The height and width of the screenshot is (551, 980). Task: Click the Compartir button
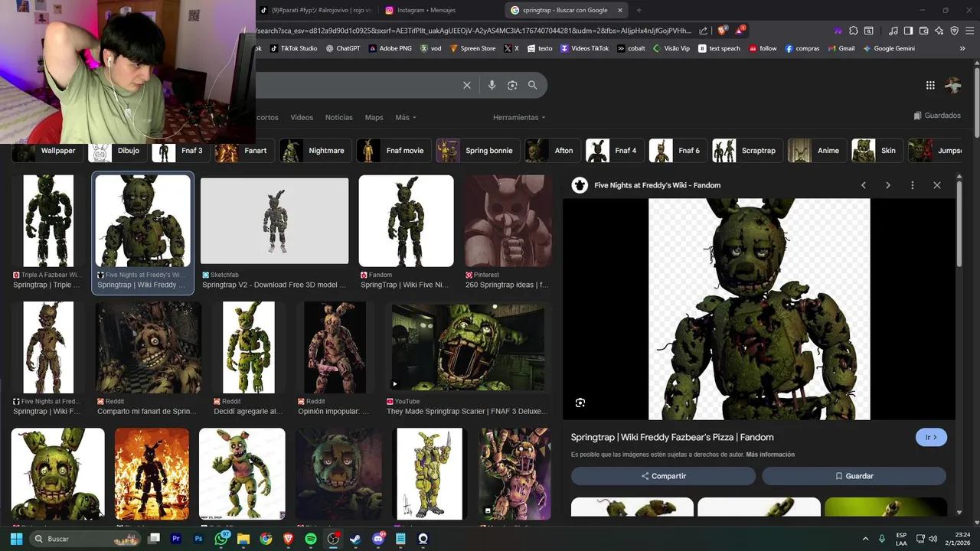click(x=663, y=476)
